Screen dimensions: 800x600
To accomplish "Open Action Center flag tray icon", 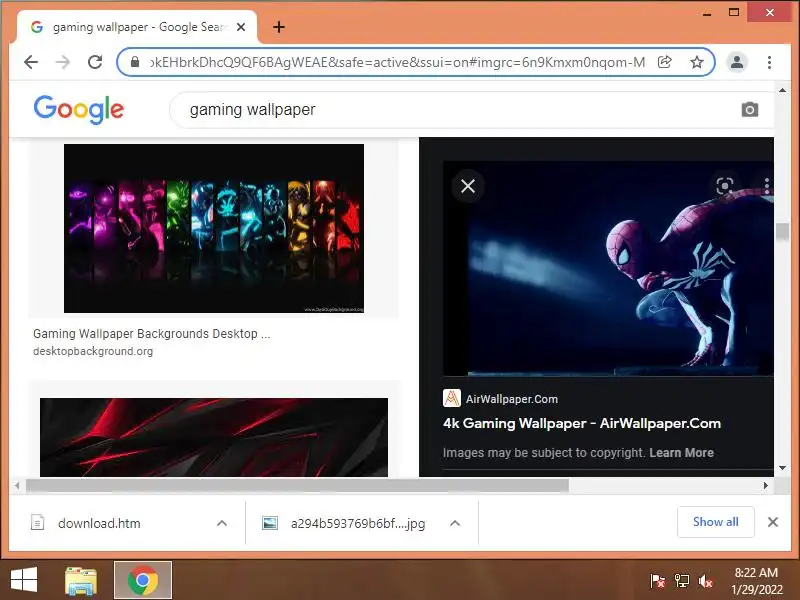I will point(658,581).
